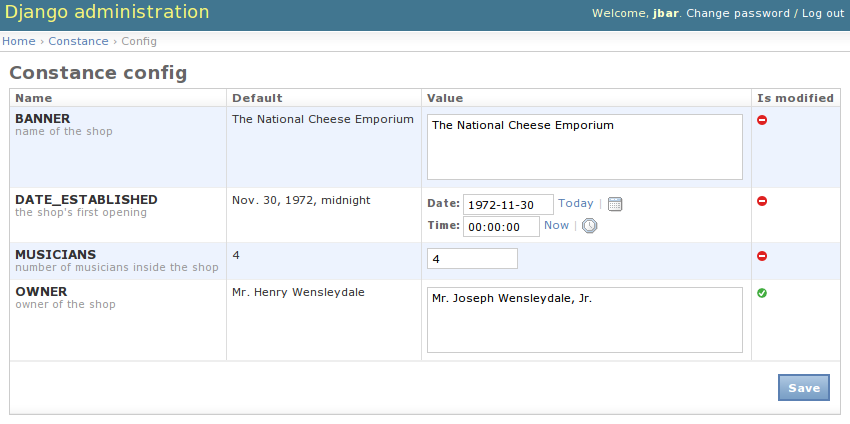Click the Date input field

507,204
